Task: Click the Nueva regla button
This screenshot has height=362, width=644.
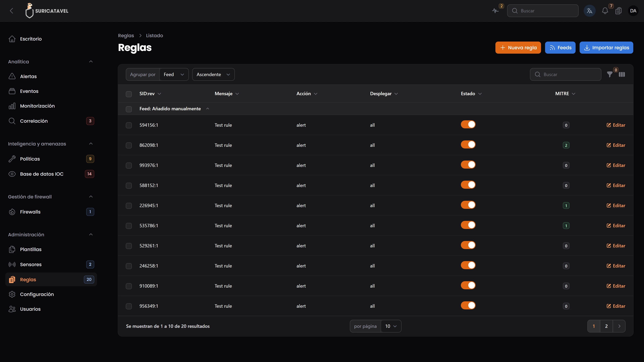Action: point(518,47)
